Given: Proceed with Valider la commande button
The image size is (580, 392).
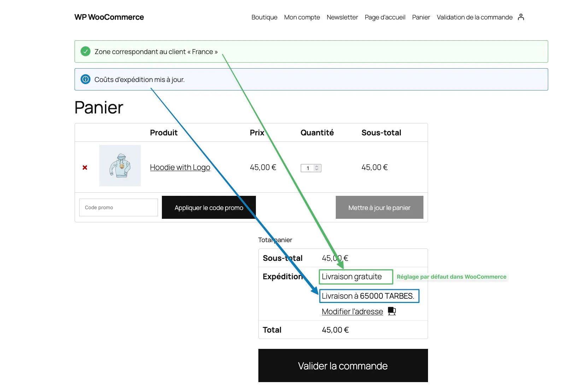Looking at the screenshot, I should tap(343, 365).
